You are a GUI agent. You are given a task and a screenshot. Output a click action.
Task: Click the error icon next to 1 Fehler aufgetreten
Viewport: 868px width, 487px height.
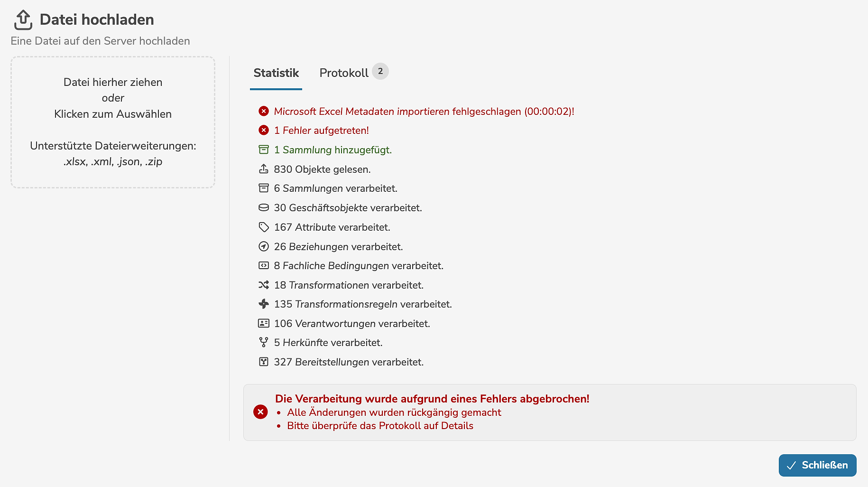point(264,130)
